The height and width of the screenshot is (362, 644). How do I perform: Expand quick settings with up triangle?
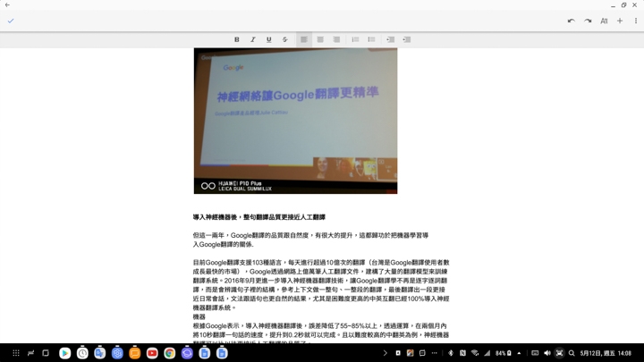[519, 353]
